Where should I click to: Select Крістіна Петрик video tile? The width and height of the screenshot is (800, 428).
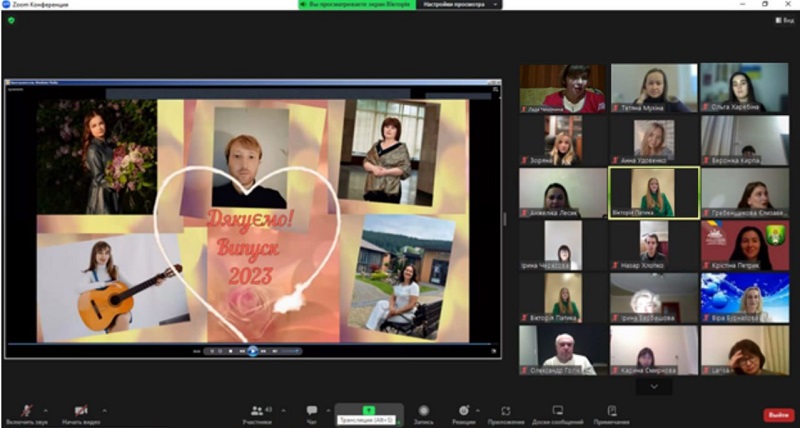click(744, 245)
